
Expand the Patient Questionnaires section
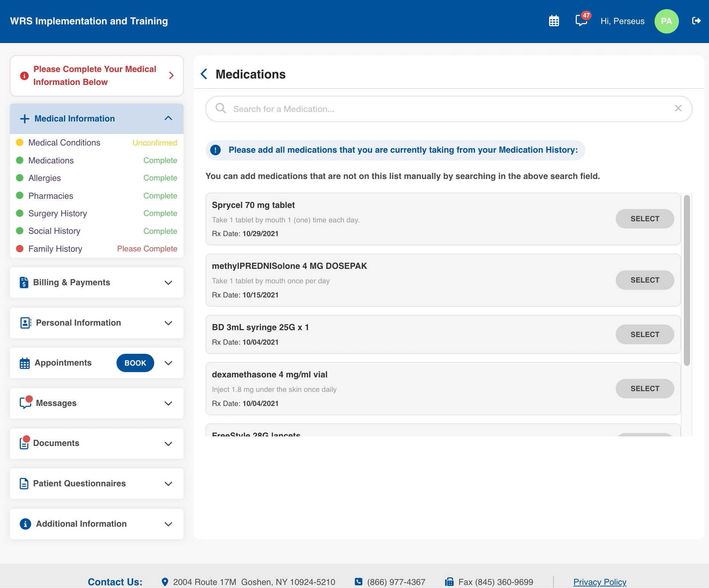[x=168, y=484]
